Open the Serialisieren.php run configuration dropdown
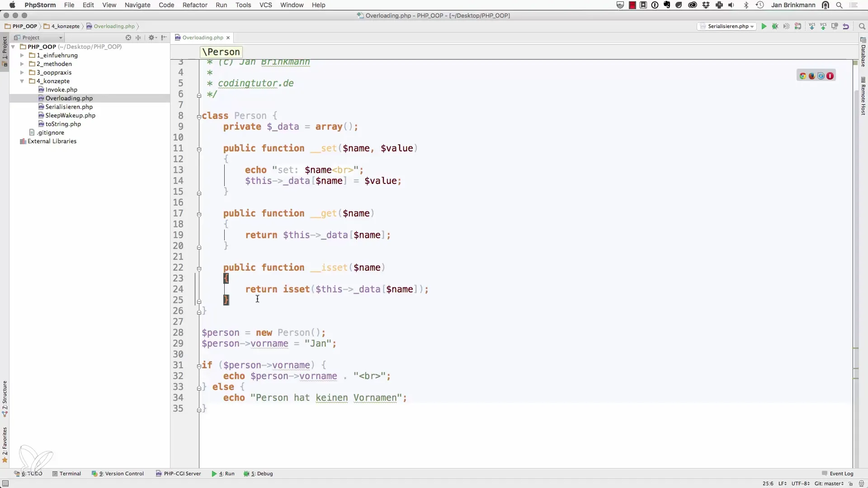The width and height of the screenshot is (868, 488). pyautogui.click(x=727, y=26)
